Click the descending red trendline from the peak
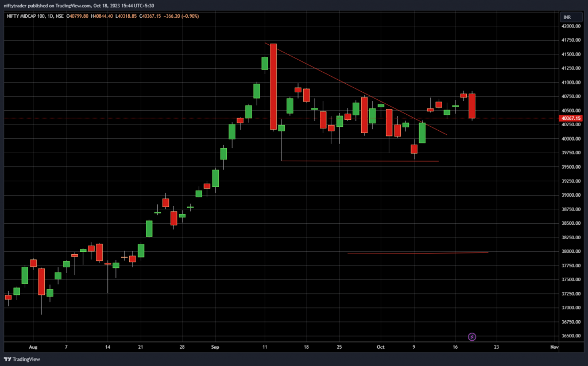The image size is (588, 366). click(x=355, y=89)
